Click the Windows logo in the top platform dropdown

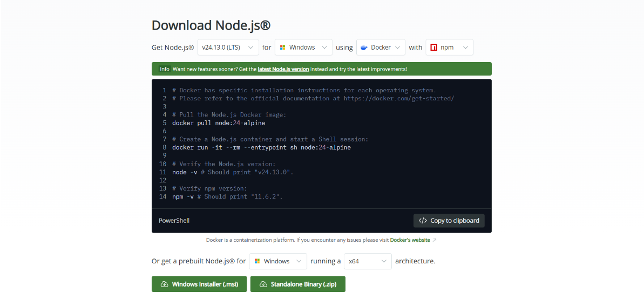pos(282,47)
